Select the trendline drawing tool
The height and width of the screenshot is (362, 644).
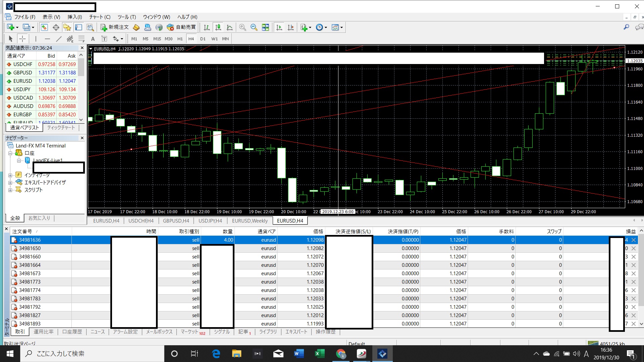point(59,39)
